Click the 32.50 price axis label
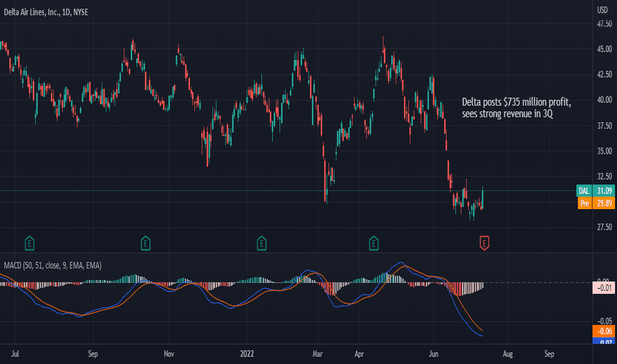617x364 pixels. click(x=604, y=176)
